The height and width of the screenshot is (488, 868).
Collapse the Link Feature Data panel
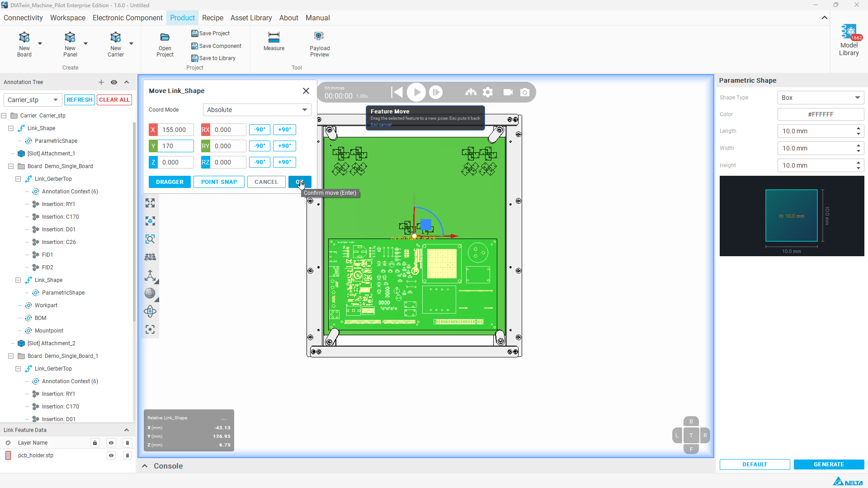click(127, 430)
